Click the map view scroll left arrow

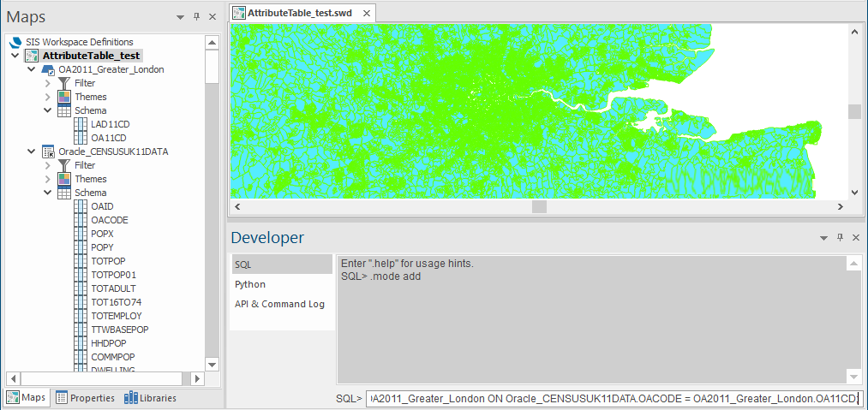[237, 207]
